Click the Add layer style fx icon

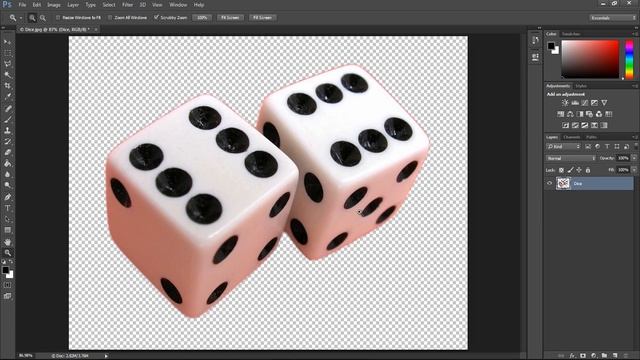[x=572, y=356]
